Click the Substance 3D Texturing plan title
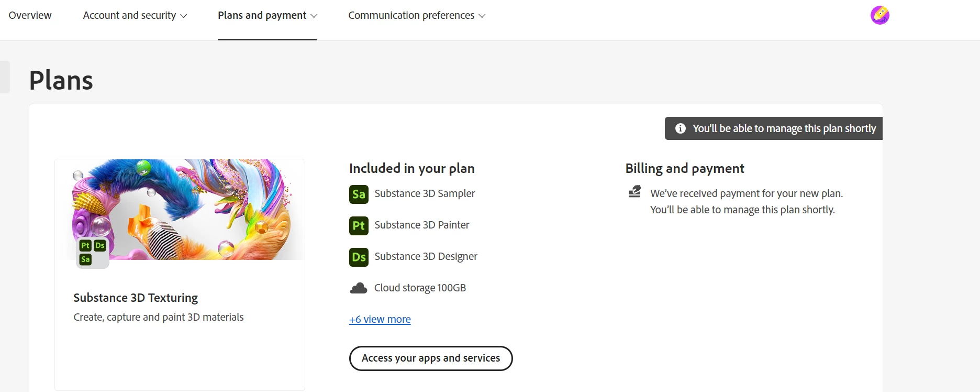Viewport: 980px width, 392px height. coord(136,298)
